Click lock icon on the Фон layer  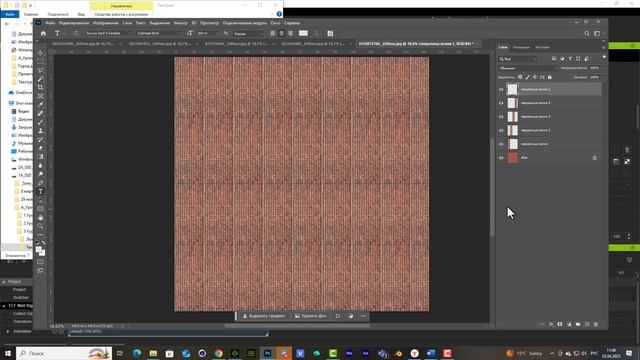tap(594, 158)
